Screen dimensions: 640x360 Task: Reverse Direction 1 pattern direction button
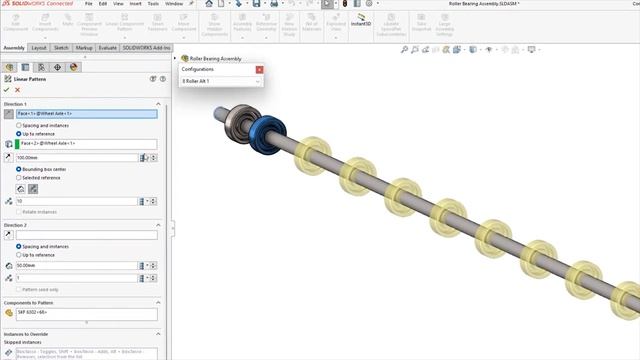tap(9, 114)
